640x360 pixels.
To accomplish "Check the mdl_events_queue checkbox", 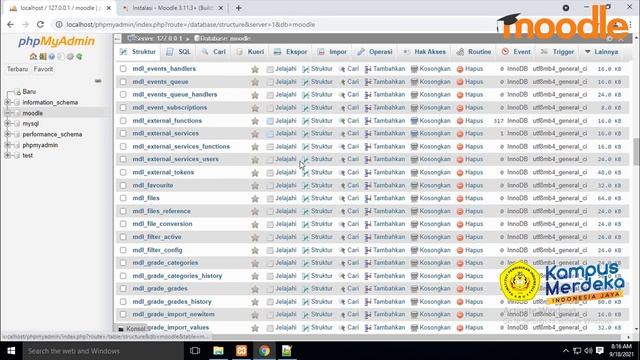I will 123,82.
